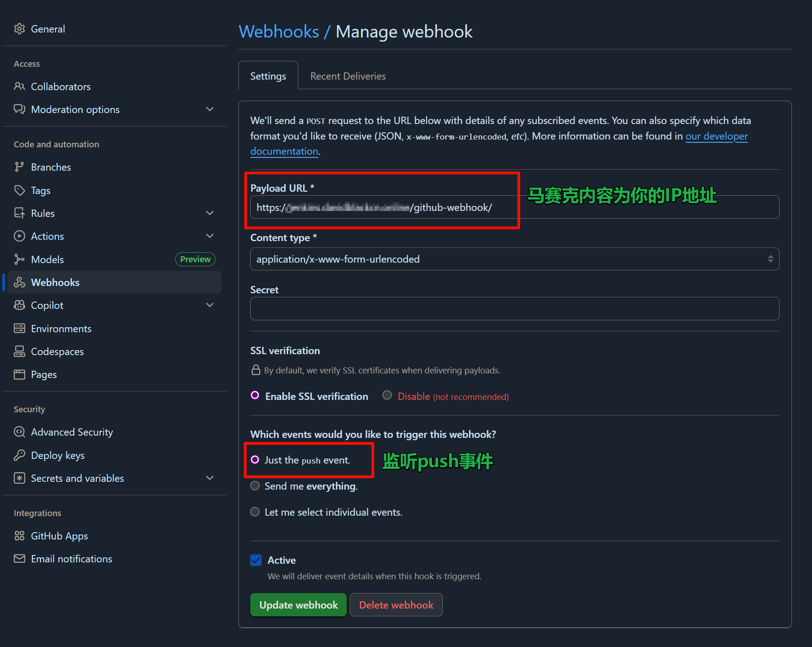Choose the 'Send me everything' radio option
The image size is (812, 647).
coord(255,486)
